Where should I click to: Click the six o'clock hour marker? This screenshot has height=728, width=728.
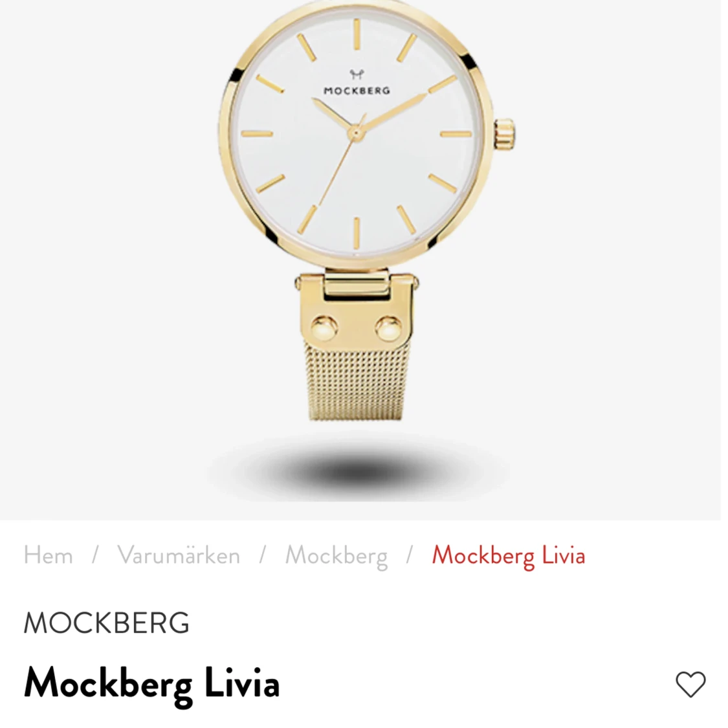pos(357,233)
